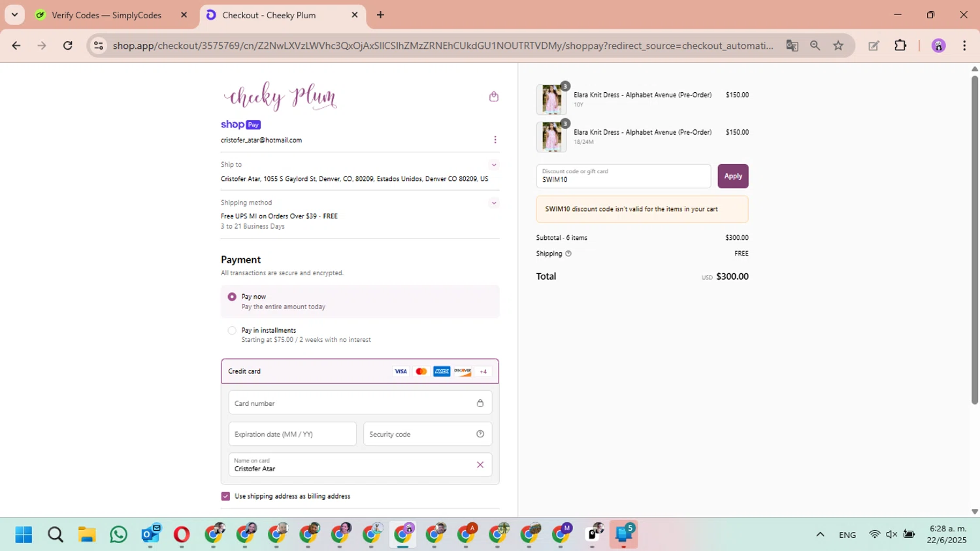
Task: Show security code help icon
Action: pyautogui.click(x=480, y=434)
